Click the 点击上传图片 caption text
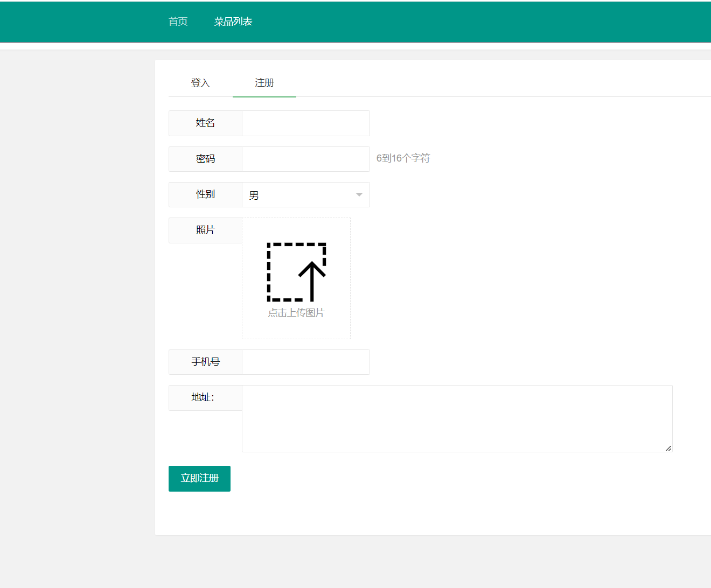 (296, 313)
